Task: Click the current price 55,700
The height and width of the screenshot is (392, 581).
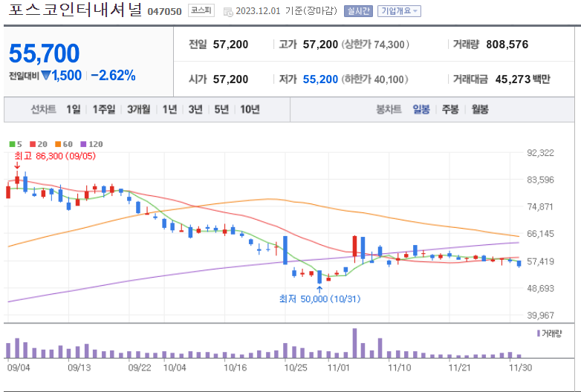Action: (x=44, y=53)
